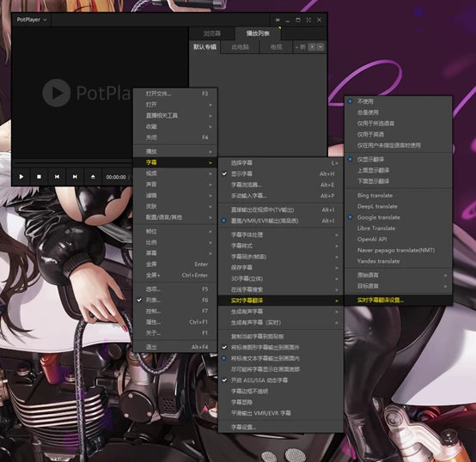
Task: Choose Google translate engine
Action: point(399,217)
